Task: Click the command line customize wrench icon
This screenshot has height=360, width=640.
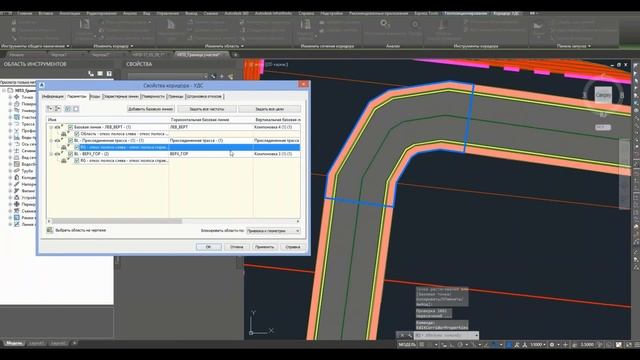Action: [409, 336]
